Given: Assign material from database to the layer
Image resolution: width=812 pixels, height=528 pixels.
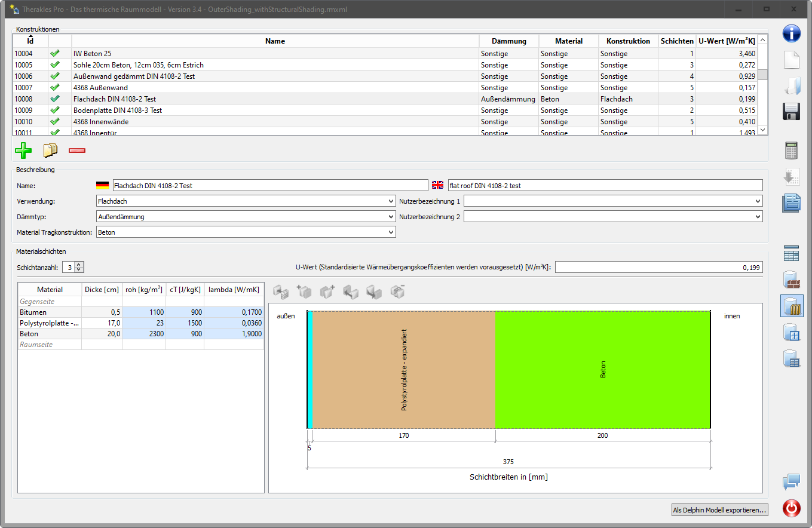Looking at the screenshot, I should (281, 292).
